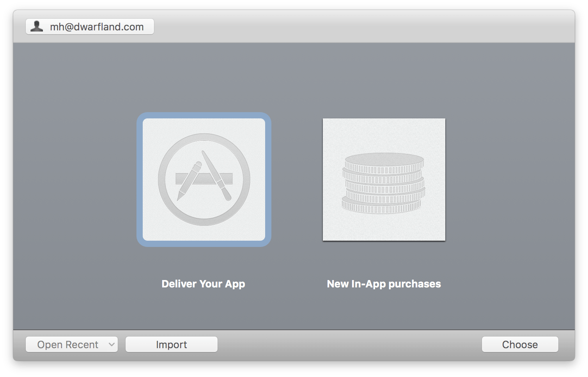Click the New In-App purchases label

pyautogui.click(x=384, y=284)
